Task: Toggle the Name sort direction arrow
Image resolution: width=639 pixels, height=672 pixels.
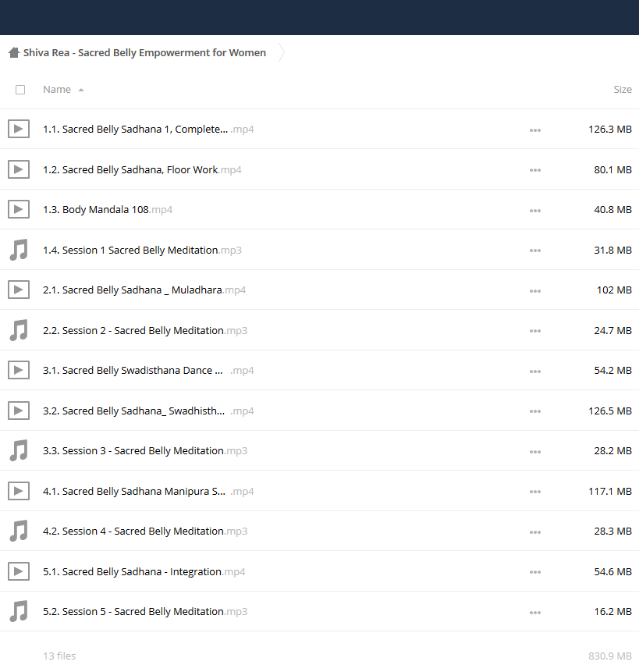Action: (81, 90)
